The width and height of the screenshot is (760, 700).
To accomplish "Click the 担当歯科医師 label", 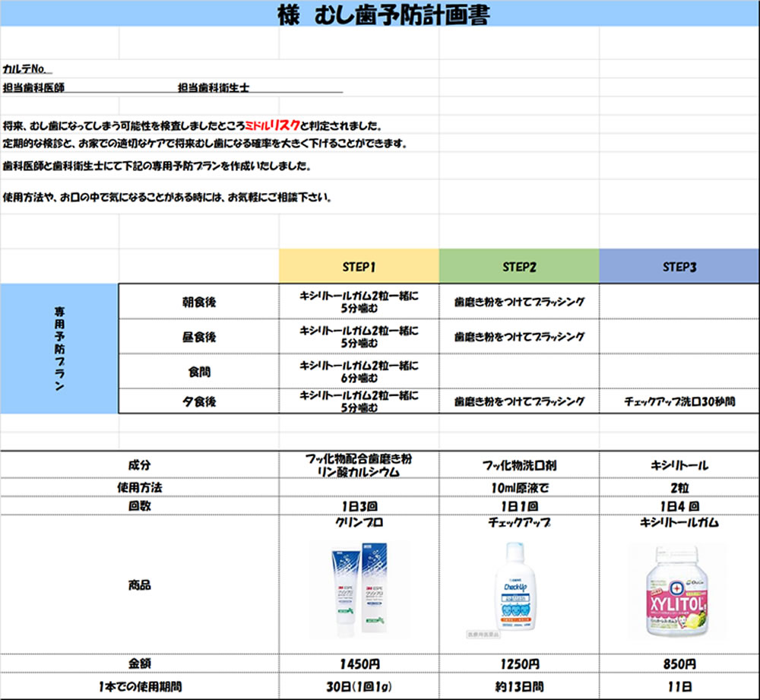I will pos(33,87).
